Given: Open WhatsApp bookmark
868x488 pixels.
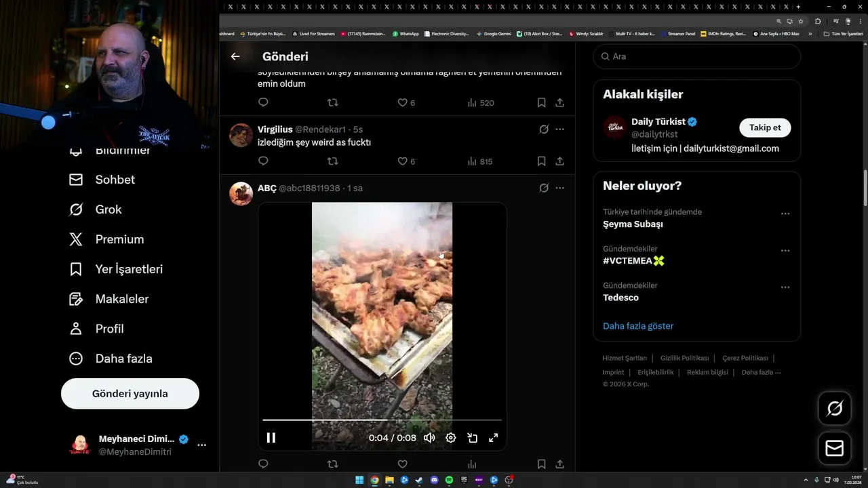Looking at the screenshot, I should click(x=406, y=33).
